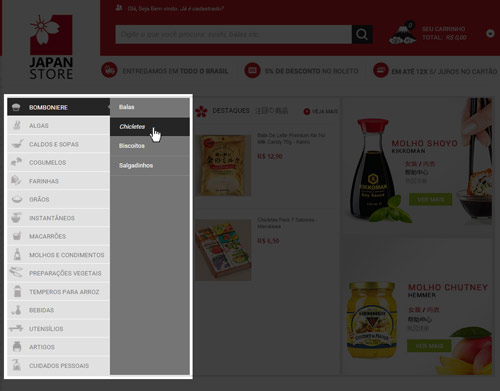Click the magnifying glass search icon
The width and height of the screenshot is (500, 391).
click(x=362, y=34)
